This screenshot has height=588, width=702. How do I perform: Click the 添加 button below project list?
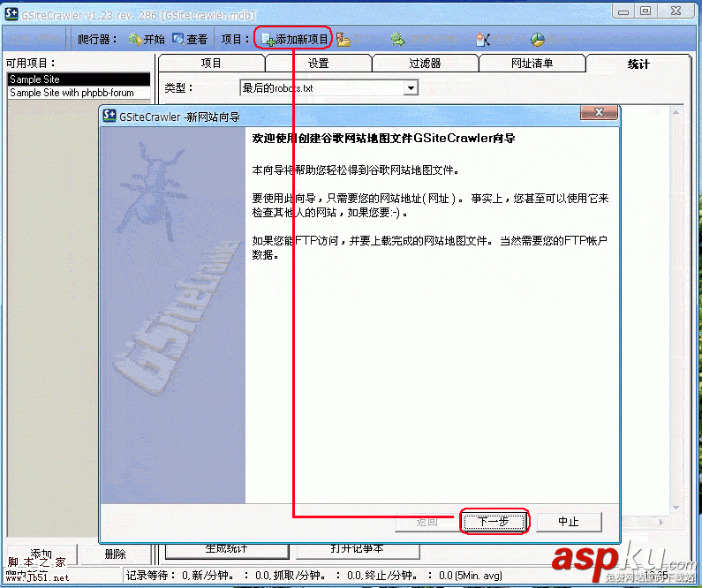42,554
